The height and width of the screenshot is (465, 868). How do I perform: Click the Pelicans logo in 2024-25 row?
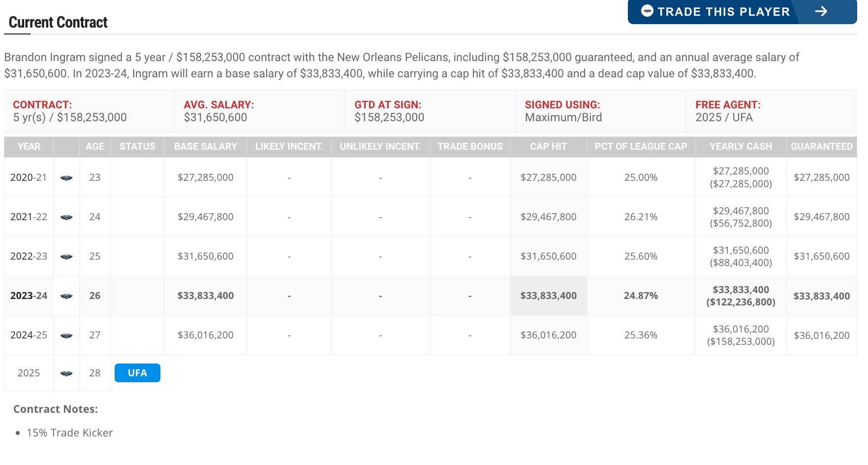66,335
